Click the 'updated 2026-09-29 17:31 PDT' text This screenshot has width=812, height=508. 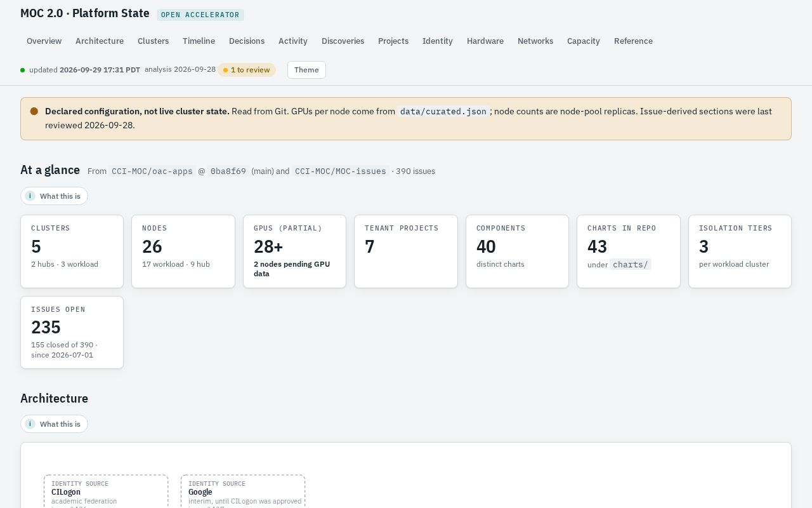point(84,70)
